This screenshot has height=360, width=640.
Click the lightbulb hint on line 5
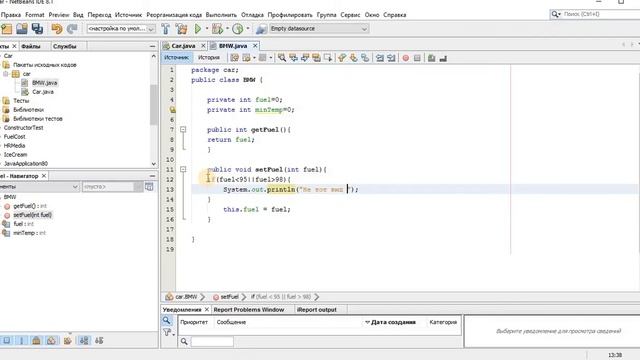[172, 109]
